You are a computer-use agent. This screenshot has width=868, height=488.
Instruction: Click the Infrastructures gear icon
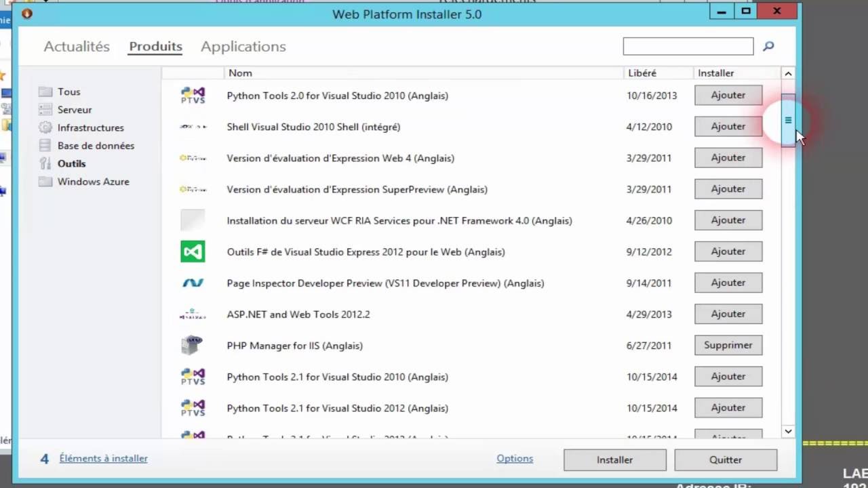coord(45,127)
